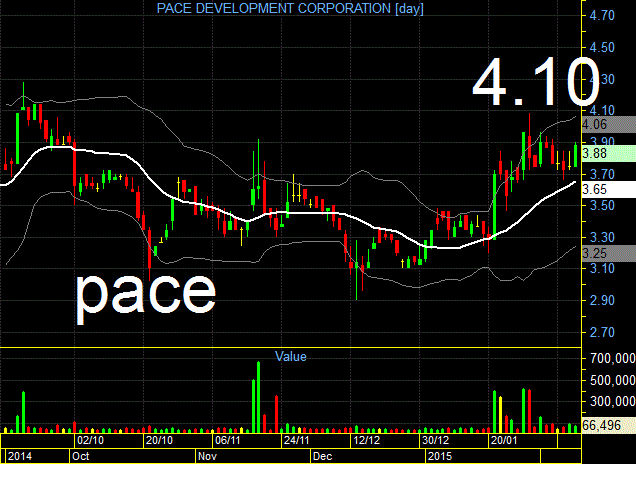Screen dimensions: 636x484
Task: Select the 3.25 lower band price tag
Action: [x=608, y=253]
